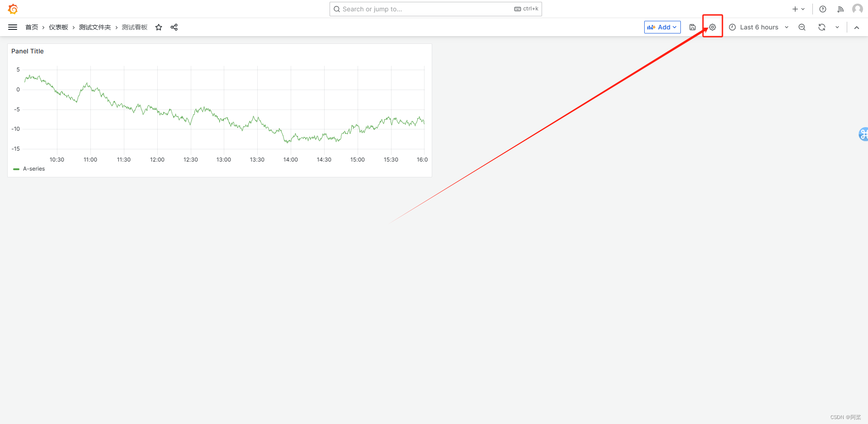Open the hamburger navigation menu
The height and width of the screenshot is (424, 868).
13,27
